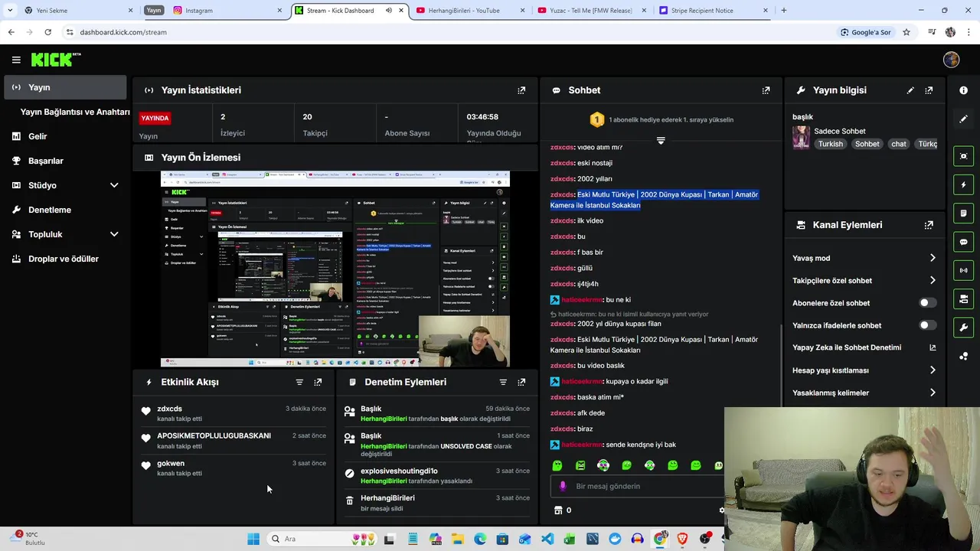
Task: Pop out the Yayın İstatistikleri panel
Action: [521, 90]
